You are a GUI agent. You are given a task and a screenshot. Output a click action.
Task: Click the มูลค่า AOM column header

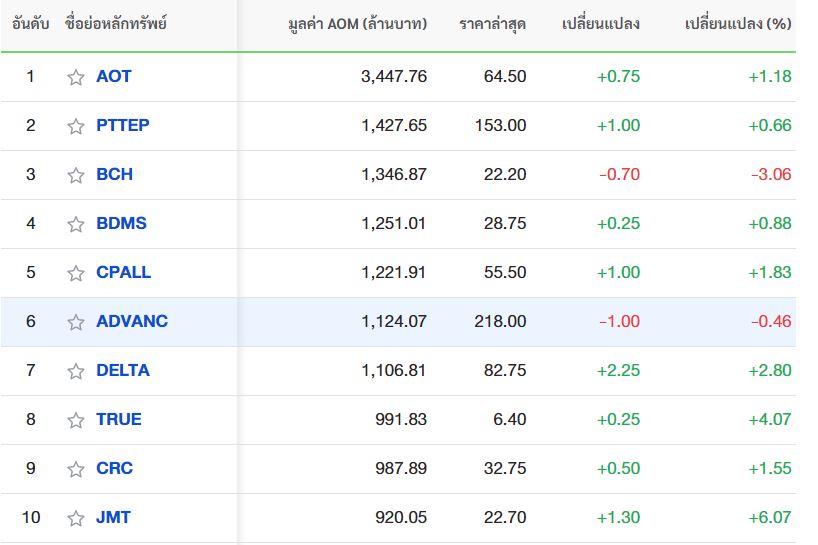pyautogui.click(x=356, y=23)
